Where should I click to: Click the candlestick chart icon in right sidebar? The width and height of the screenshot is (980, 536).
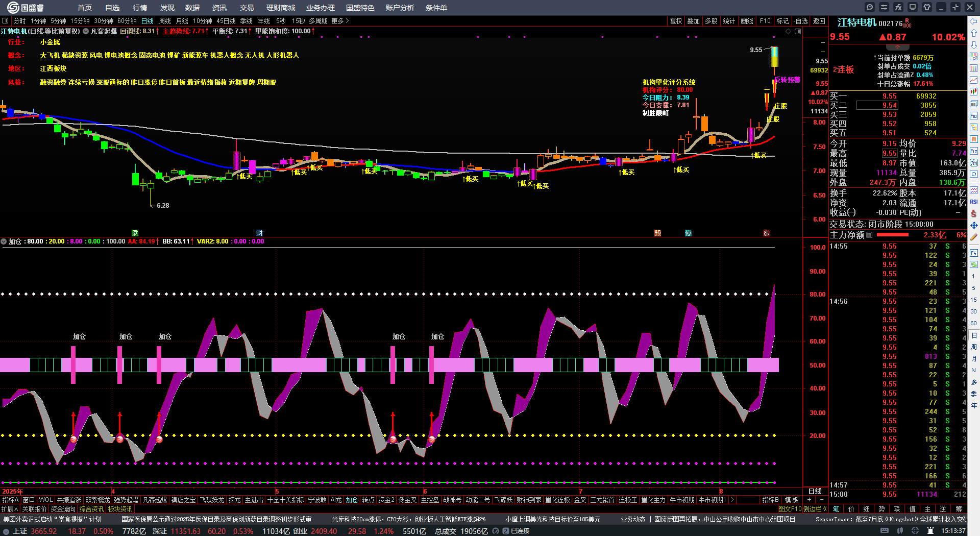click(x=974, y=92)
